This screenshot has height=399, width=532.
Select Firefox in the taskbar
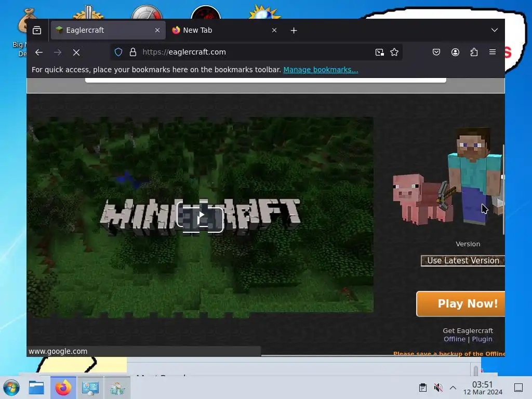[63, 388]
